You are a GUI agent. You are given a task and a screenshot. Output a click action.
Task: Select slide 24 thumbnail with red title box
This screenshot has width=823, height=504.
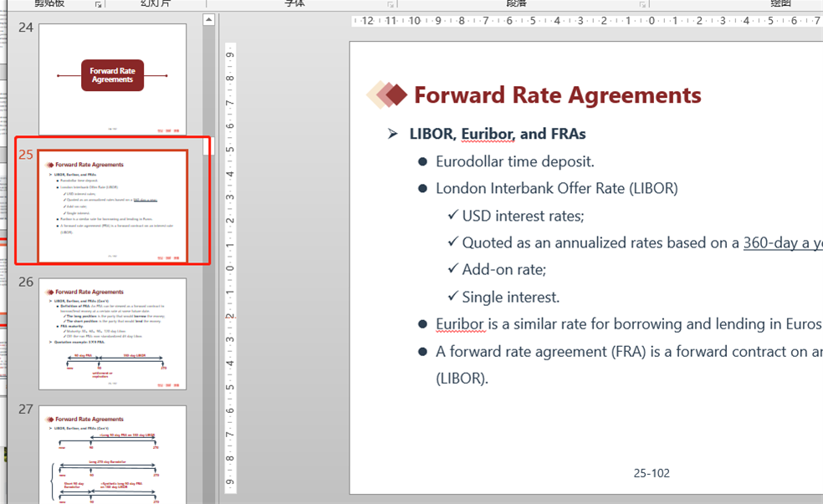coord(112,79)
